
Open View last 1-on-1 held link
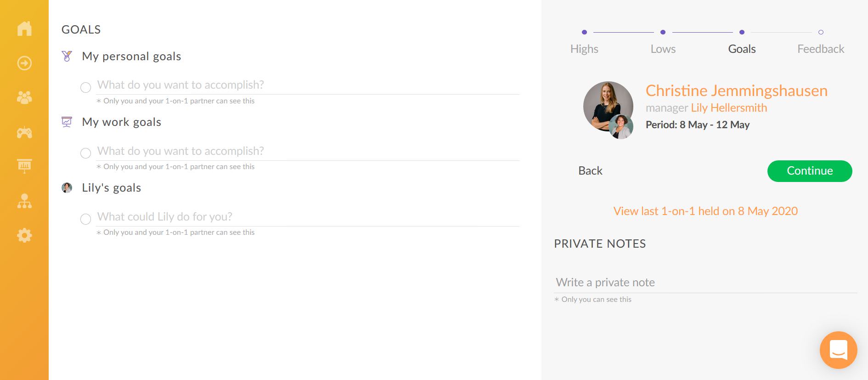[x=705, y=211]
